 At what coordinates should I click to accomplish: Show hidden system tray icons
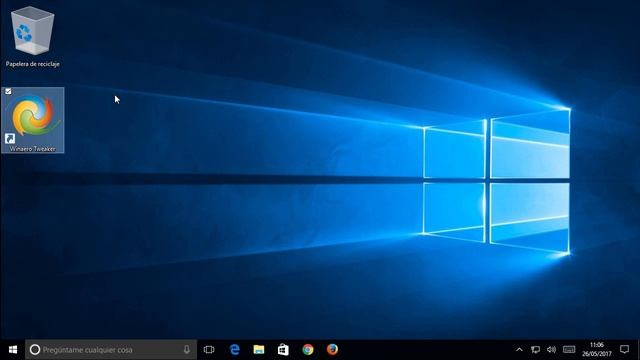pos(519,350)
